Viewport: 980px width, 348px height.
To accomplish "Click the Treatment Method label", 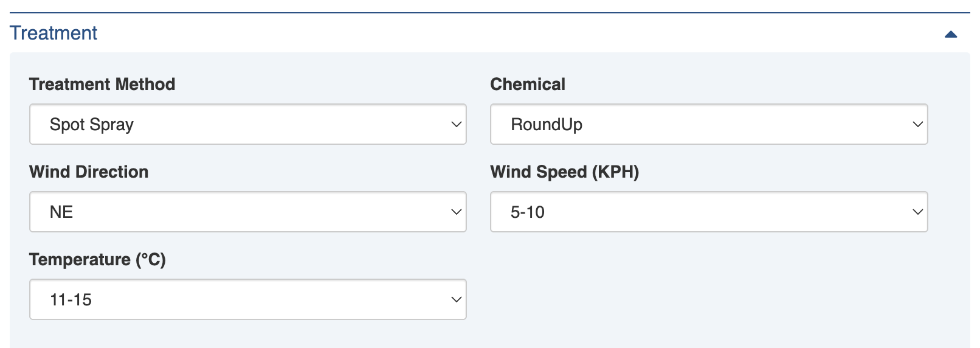I will tap(102, 84).
